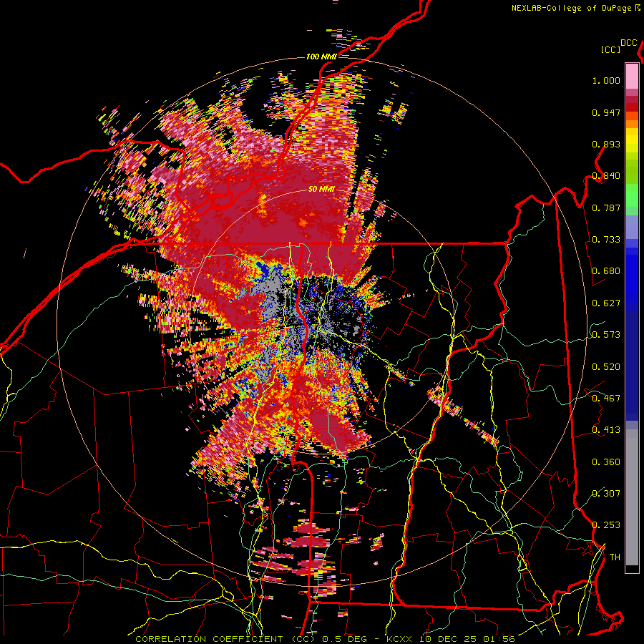This screenshot has height=644, width=644.
Task: Click the 0.360 legend value
Action: point(606,462)
